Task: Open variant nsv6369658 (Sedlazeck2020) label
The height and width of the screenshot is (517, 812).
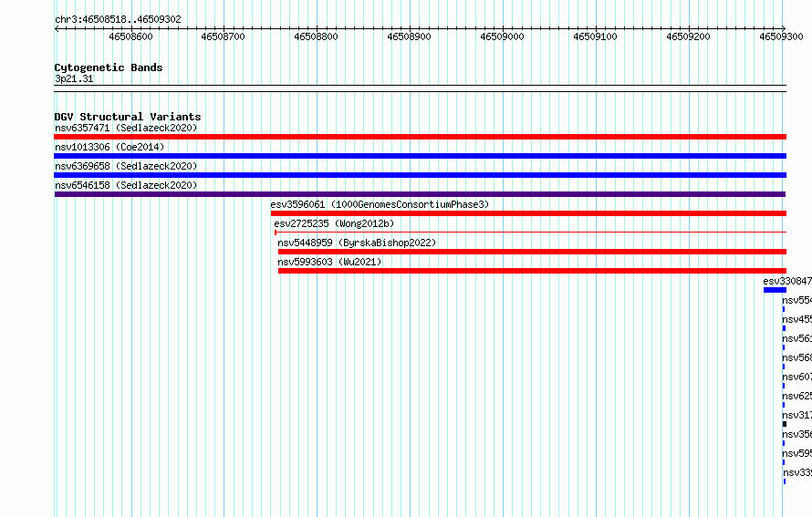Action: [126, 166]
